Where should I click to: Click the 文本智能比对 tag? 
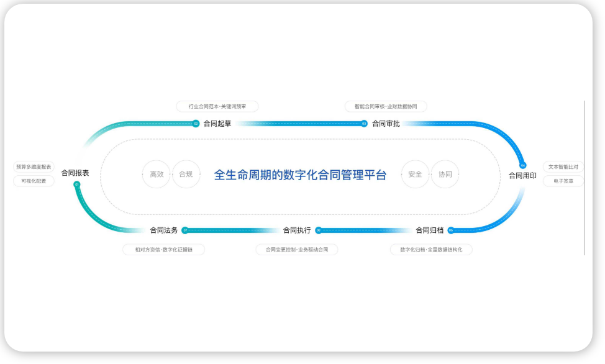(563, 166)
